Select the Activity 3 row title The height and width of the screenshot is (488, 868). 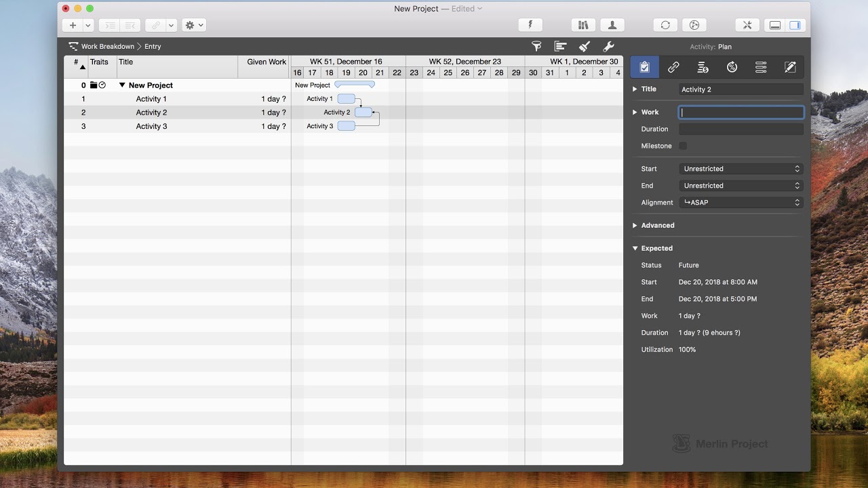click(151, 126)
